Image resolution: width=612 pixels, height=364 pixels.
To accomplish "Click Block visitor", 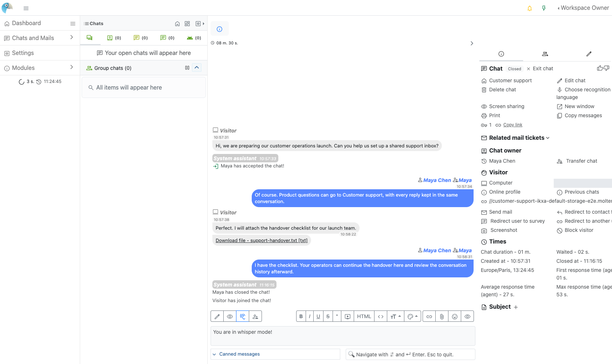I will [575, 230].
